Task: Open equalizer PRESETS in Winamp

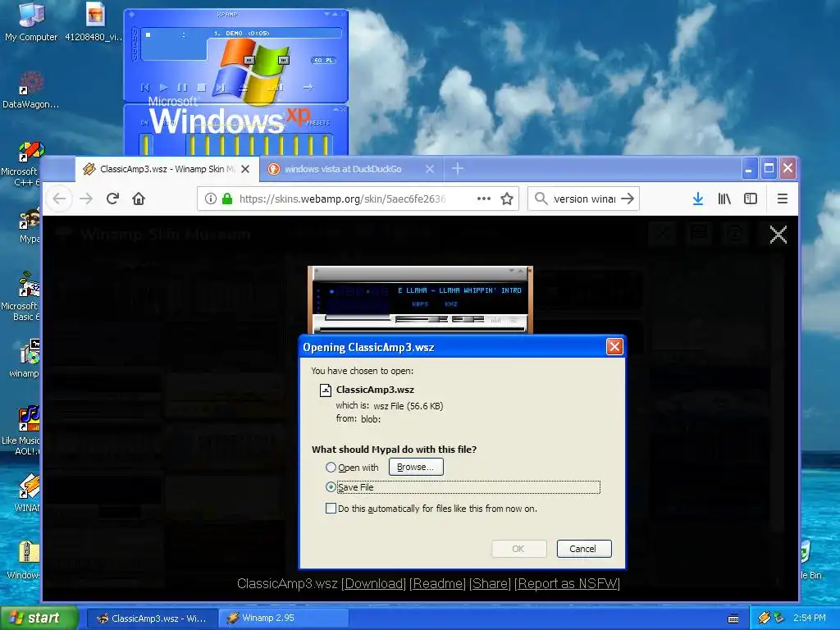Action: pyautogui.click(x=318, y=123)
